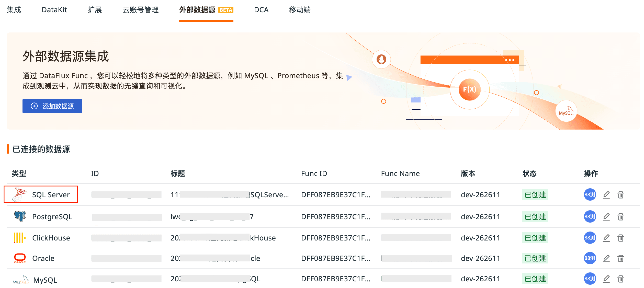Switch to the DataKit tab
644x288 pixels.
[54, 10]
